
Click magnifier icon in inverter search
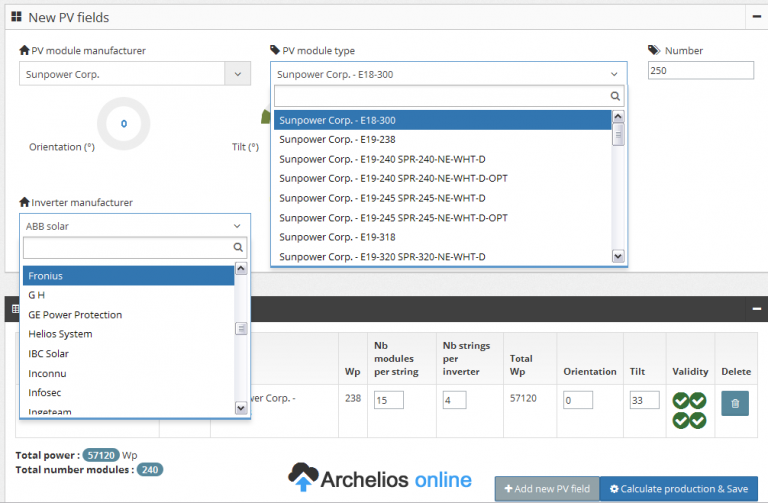click(x=238, y=247)
